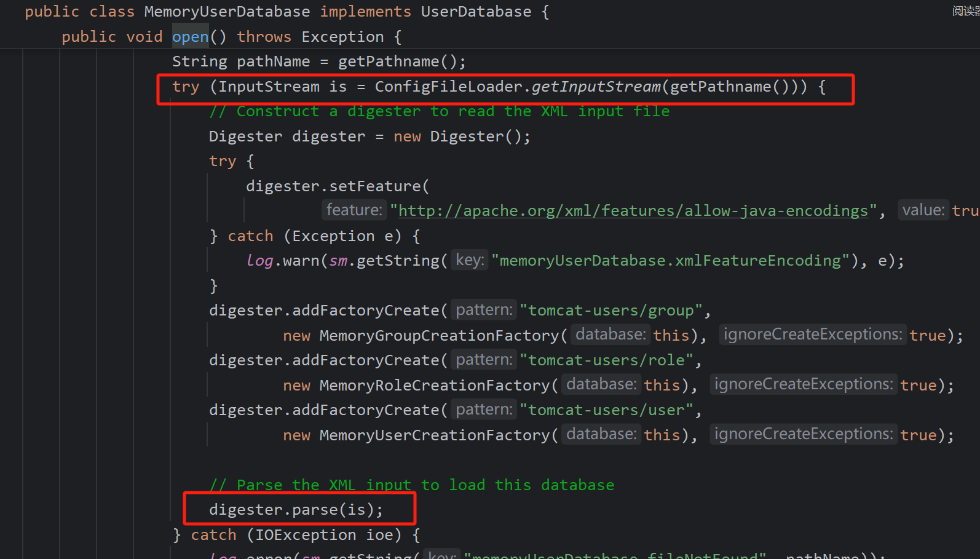Click the log.warn call
Viewport: 980px width, 559px height.
(x=283, y=261)
